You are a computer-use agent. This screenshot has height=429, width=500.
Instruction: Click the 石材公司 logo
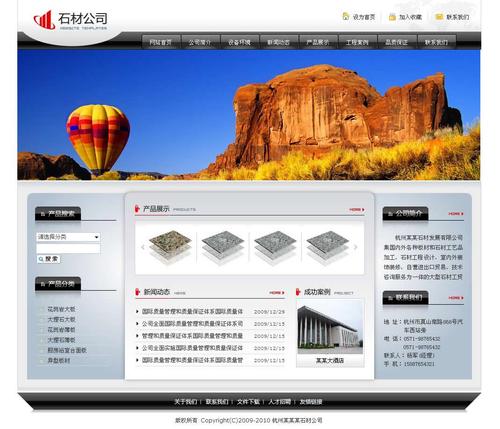pos(71,20)
